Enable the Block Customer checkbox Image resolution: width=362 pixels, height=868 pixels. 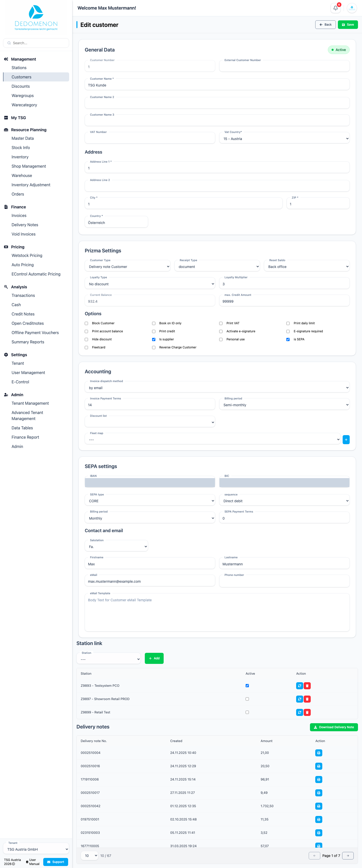pos(86,324)
